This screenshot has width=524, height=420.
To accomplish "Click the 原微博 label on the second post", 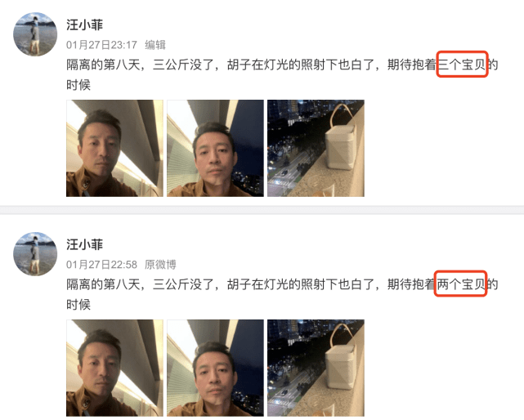I will coord(160,265).
